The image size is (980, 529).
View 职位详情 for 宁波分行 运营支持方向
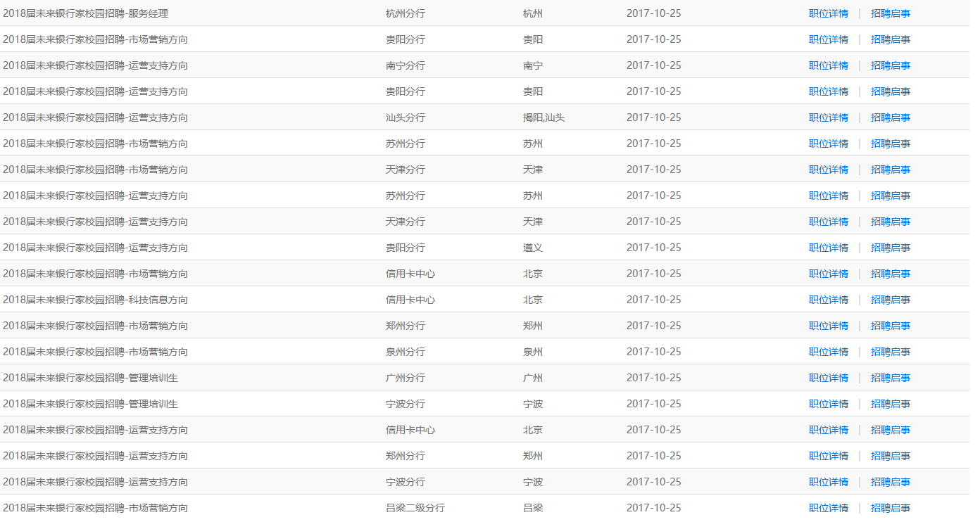pyautogui.click(x=828, y=482)
